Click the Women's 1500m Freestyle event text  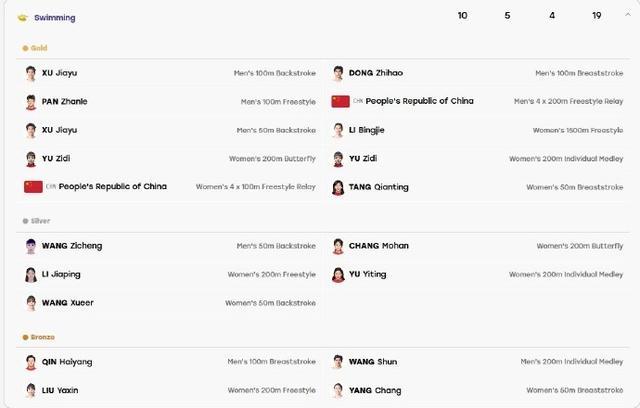pyautogui.click(x=578, y=130)
